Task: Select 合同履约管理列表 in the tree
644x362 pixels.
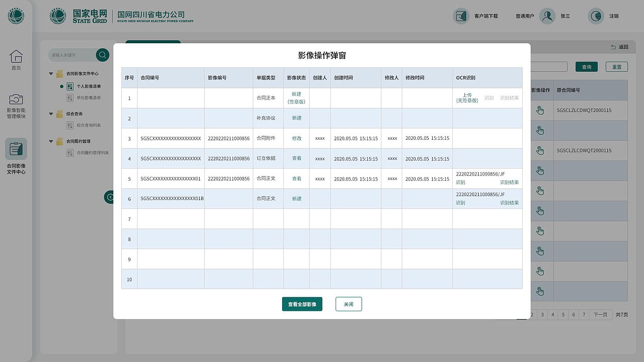Action: click(x=93, y=153)
